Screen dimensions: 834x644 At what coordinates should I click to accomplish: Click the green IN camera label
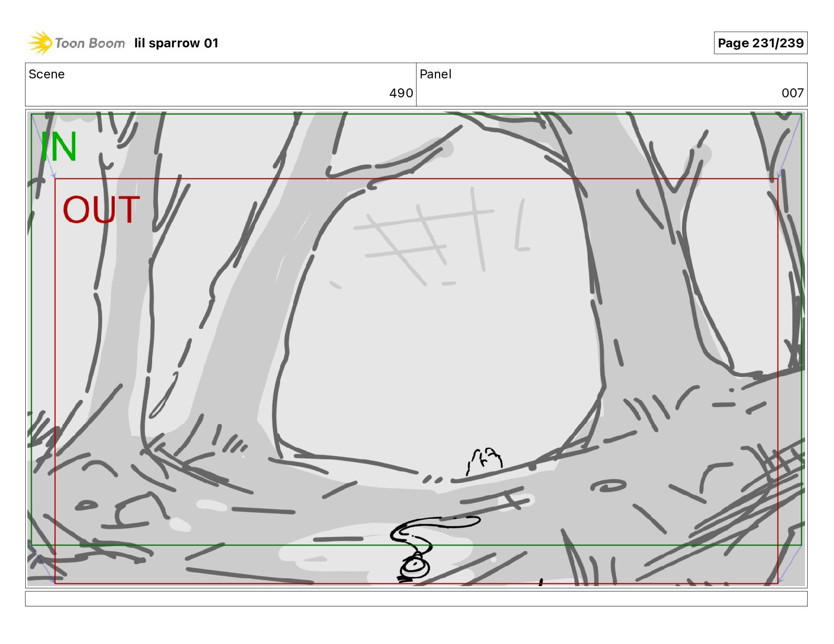(59, 147)
